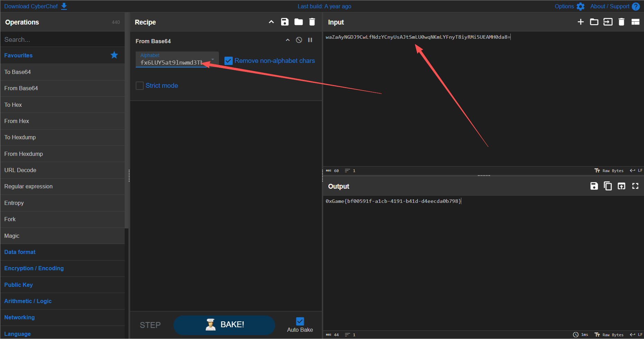Expand the Encryption / Encoding category
Image resolution: width=644 pixels, height=339 pixels.
point(34,268)
